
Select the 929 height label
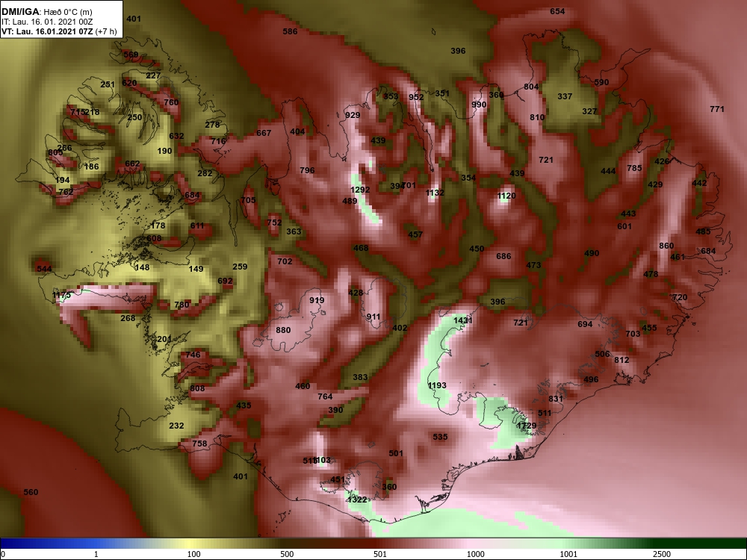[x=353, y=115]
